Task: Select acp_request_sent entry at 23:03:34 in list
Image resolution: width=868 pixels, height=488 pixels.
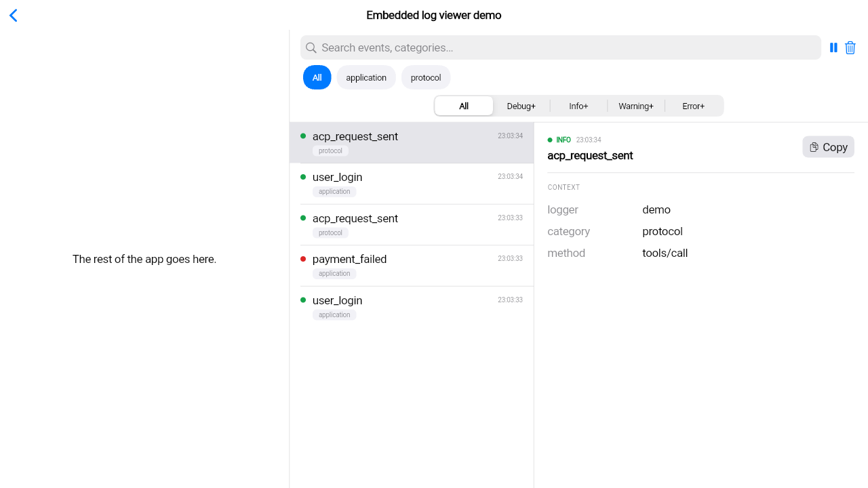Action: (412, 143)
